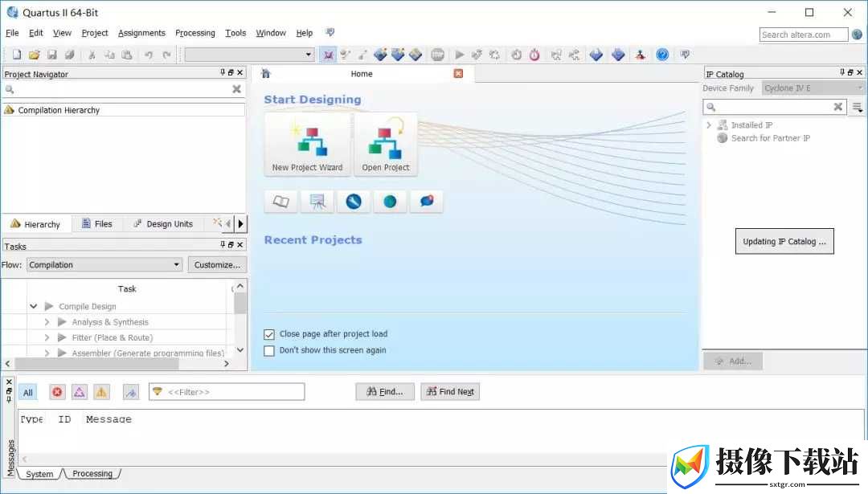Click the messages Filter input field
This screenshot has width=868, height=494.
pyautogui.click(x=227, y=392)
